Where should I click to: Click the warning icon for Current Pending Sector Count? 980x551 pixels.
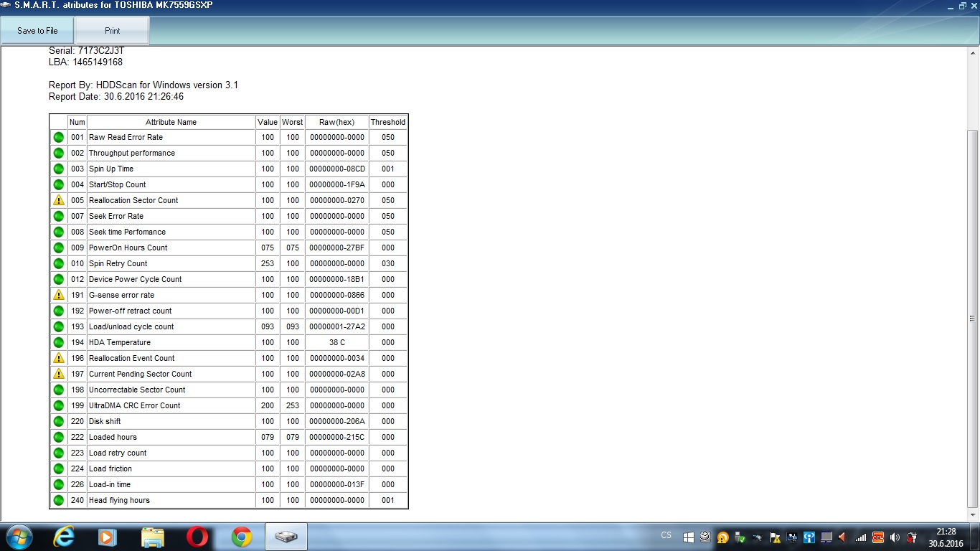tap(59, 374)
